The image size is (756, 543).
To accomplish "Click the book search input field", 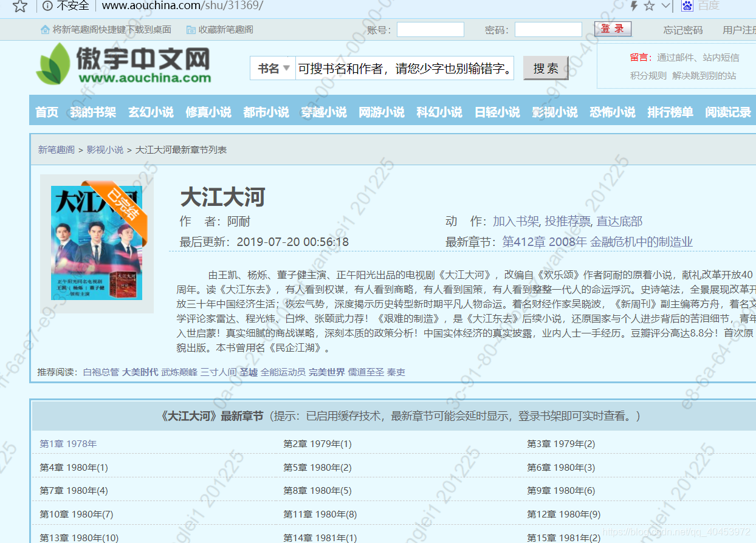I will (405, 68).
